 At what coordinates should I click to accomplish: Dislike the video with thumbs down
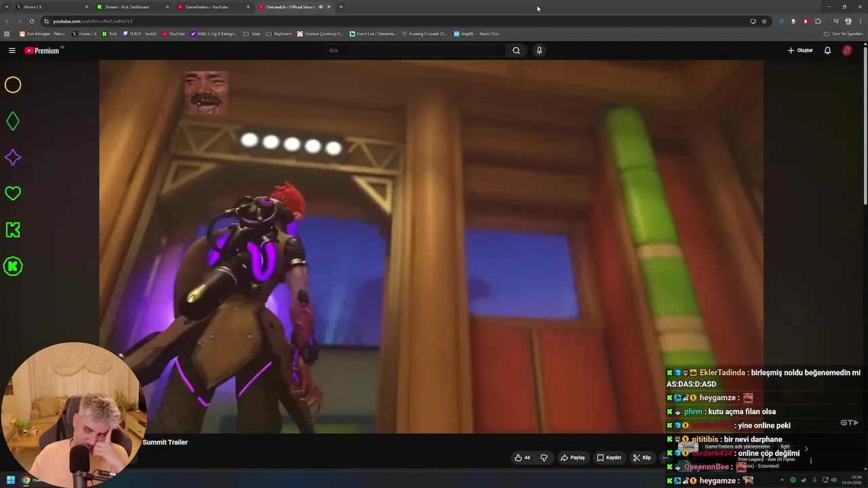[x=544, y=457]
